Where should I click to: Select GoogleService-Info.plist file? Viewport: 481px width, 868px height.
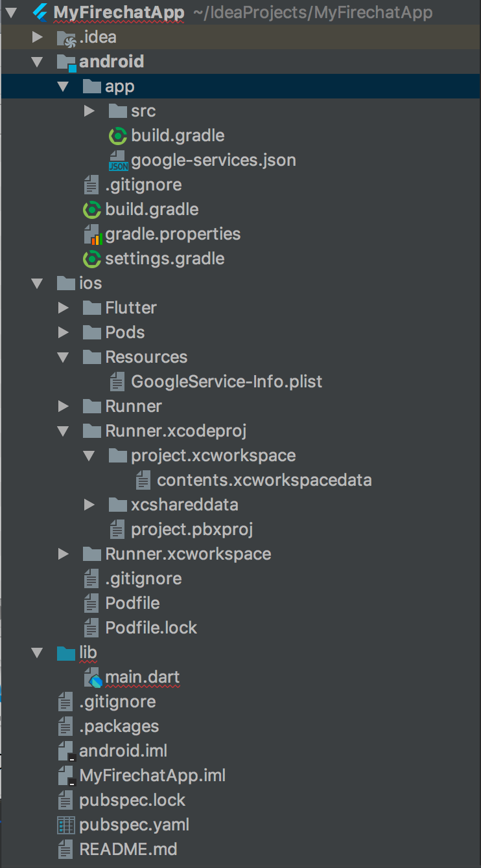pos(226,382)
